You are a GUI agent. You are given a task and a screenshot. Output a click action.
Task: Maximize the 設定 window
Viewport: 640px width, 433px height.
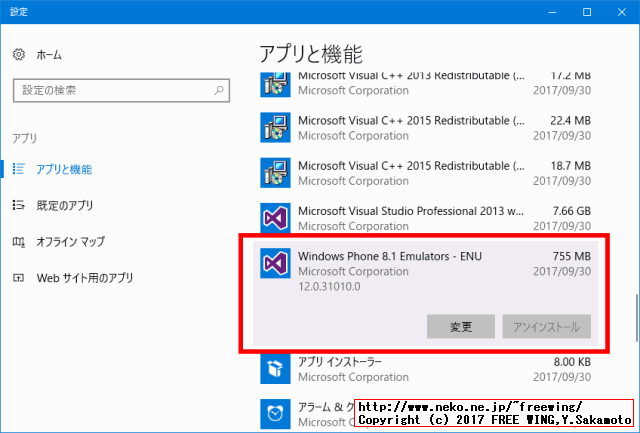click(x=587, y=12)
